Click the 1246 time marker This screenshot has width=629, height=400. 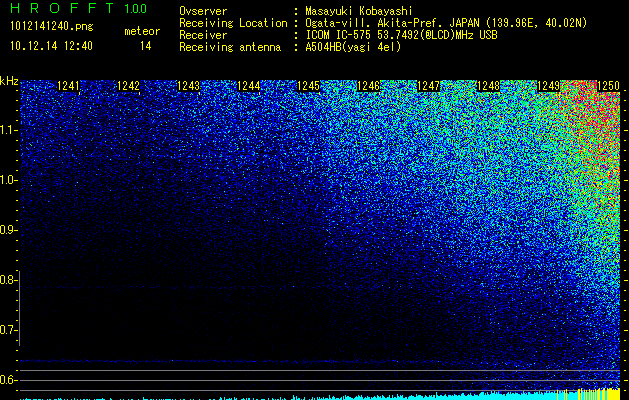[368, 86]
